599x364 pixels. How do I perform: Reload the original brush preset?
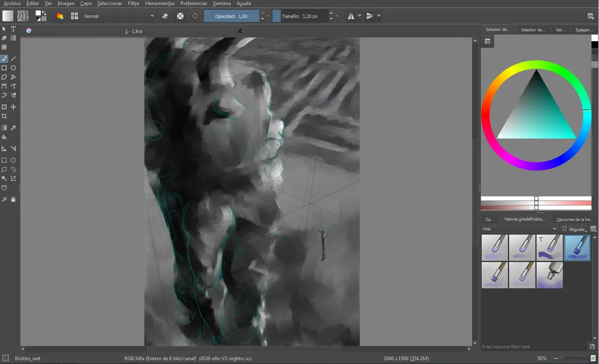coord(195,16)
